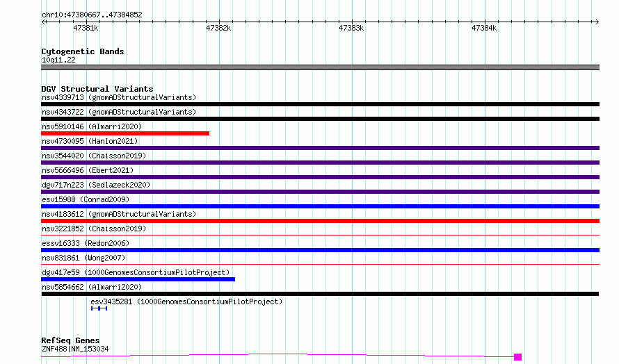This screenshot has width=619, height=364.
Task: Select the esv15988 (Conrad2009) label
Action: point(86,199)
